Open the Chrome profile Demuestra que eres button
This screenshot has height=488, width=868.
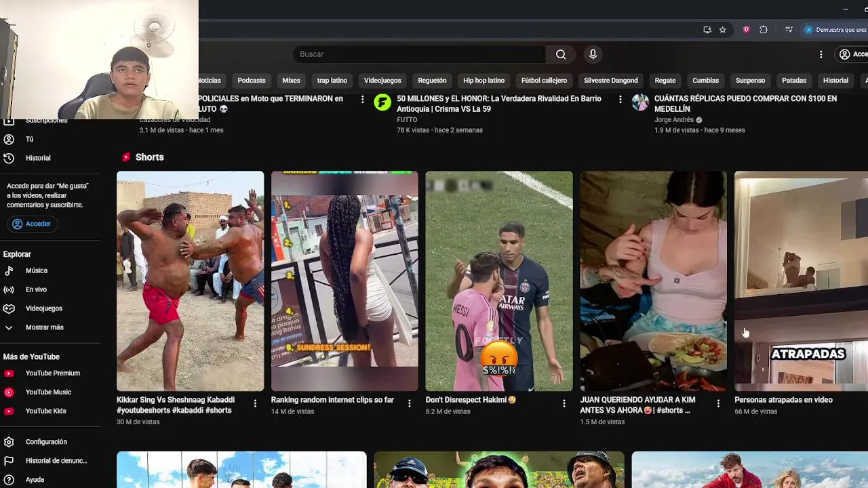pos(835,30)
